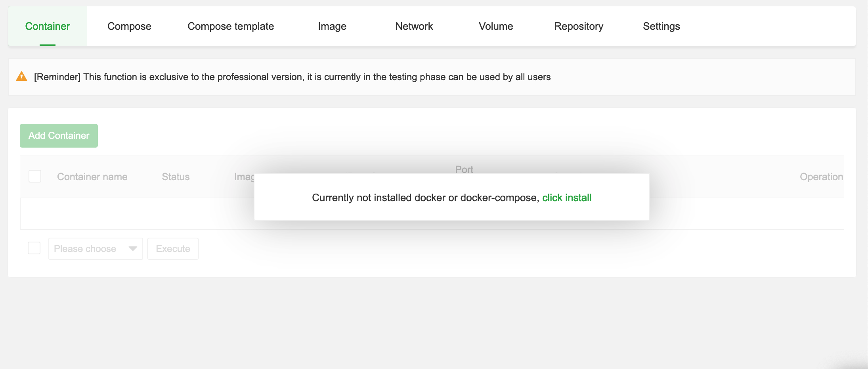Select the Repository tab
This screenshot has width=868, height=369.
point(579,26)
